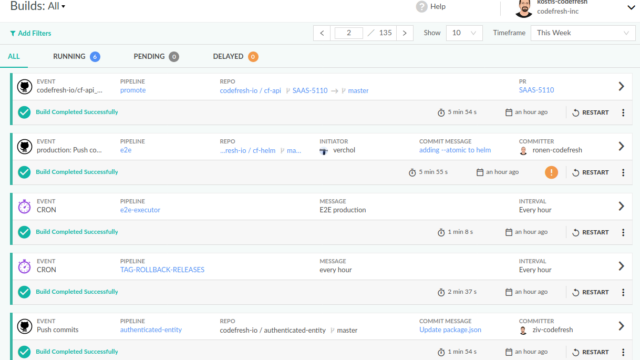
Task: Click Add Filters
Action: (31, 33)
